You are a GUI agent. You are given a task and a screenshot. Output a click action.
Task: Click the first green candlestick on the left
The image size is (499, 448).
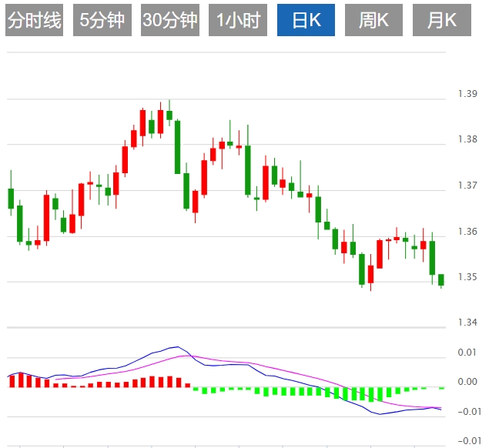(x=11, y=199)
